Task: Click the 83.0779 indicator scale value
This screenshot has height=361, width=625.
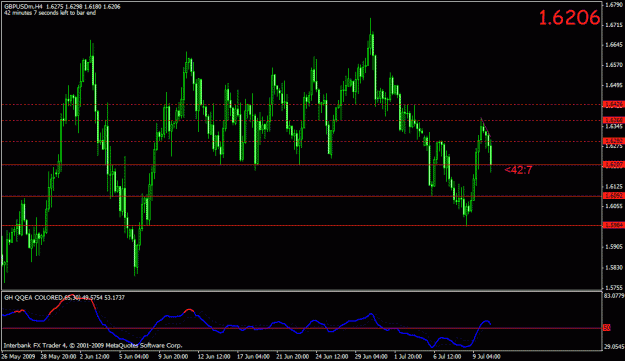Action: tap(614, 296)
